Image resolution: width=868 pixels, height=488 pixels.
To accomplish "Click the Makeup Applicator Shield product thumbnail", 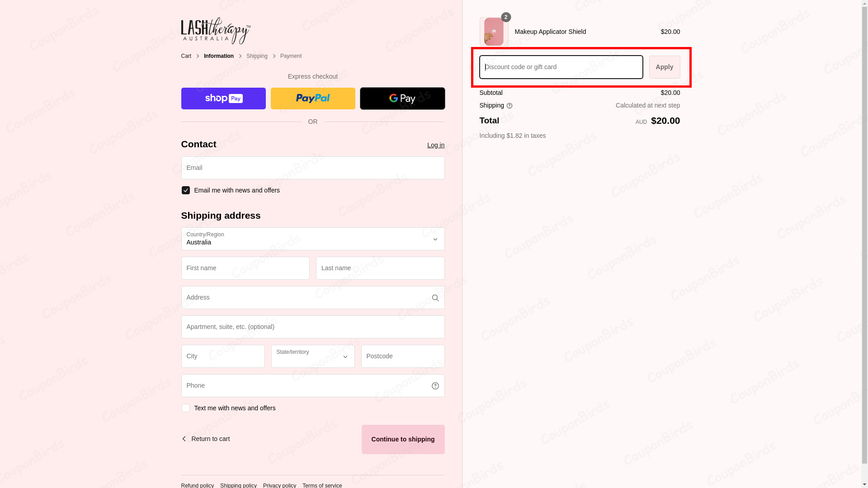I will tap(493, 32).
